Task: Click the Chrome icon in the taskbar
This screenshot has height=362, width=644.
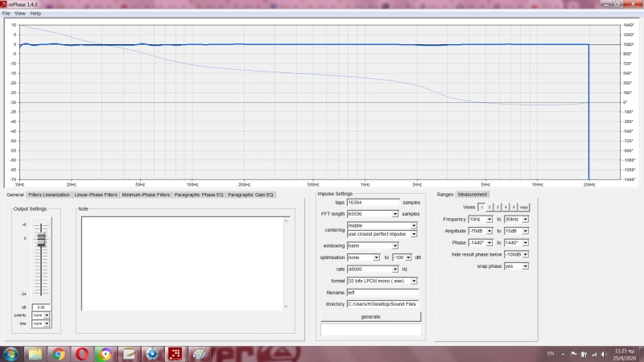Action: click(x=58, y=354)
